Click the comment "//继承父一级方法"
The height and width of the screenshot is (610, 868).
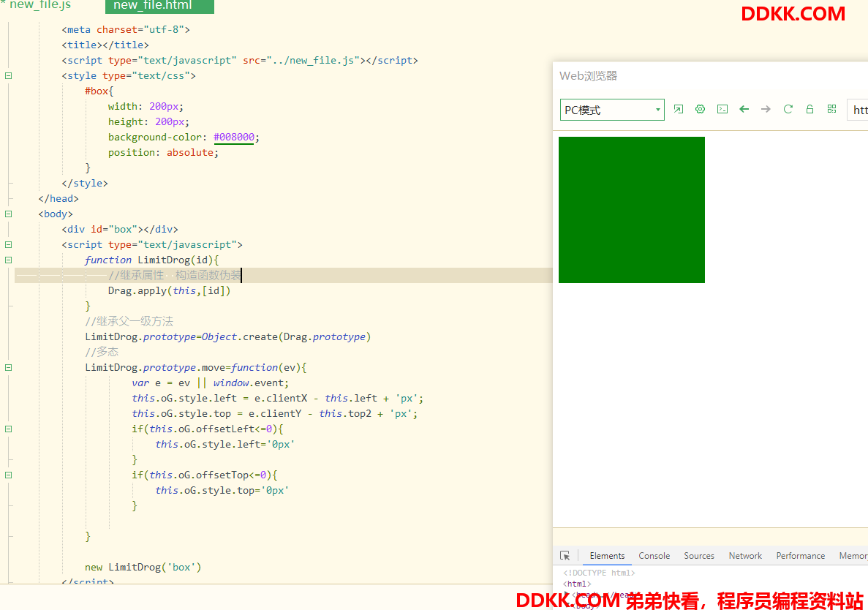(x=129, y=321)
